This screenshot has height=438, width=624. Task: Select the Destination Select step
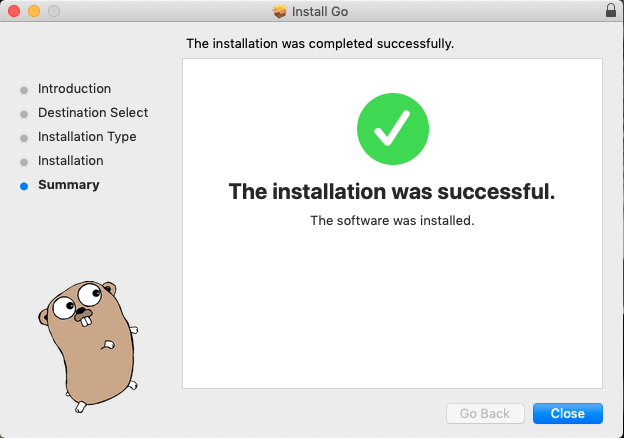(93, 113)
